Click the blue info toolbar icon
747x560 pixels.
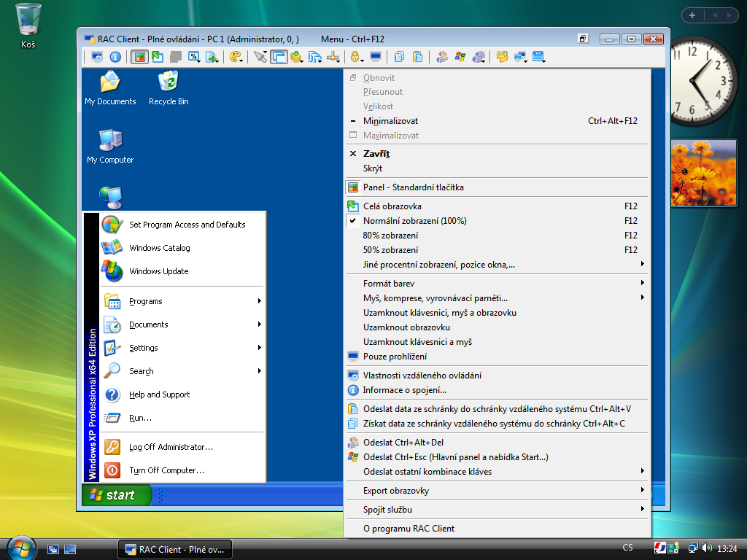[x=115, y=57]
